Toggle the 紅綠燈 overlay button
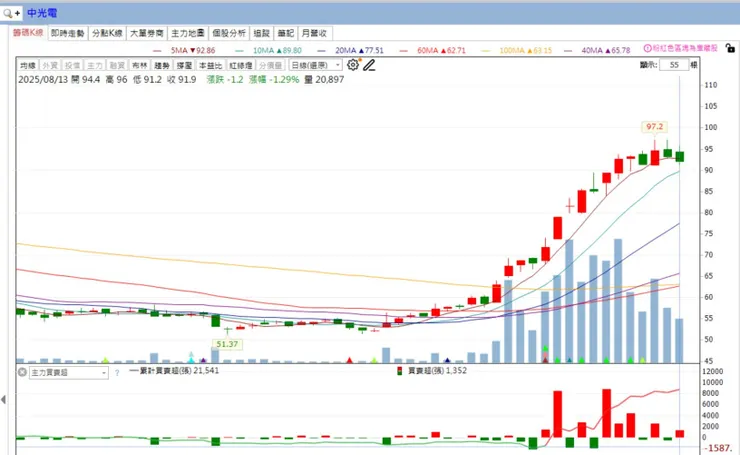The height and width of the screenshot is (455, 740). click(241, 66)
